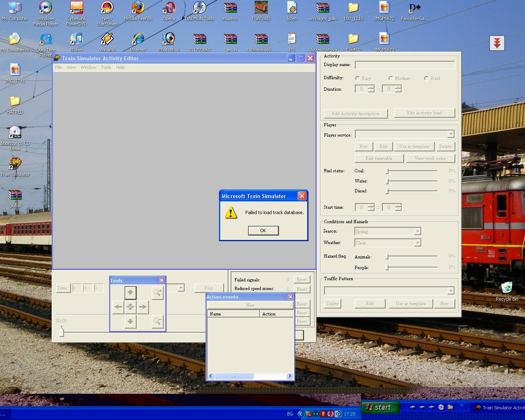Select the Winamp desktop shortcut
The width and height of the screenshot is (525, 420).
coord(107,42)
